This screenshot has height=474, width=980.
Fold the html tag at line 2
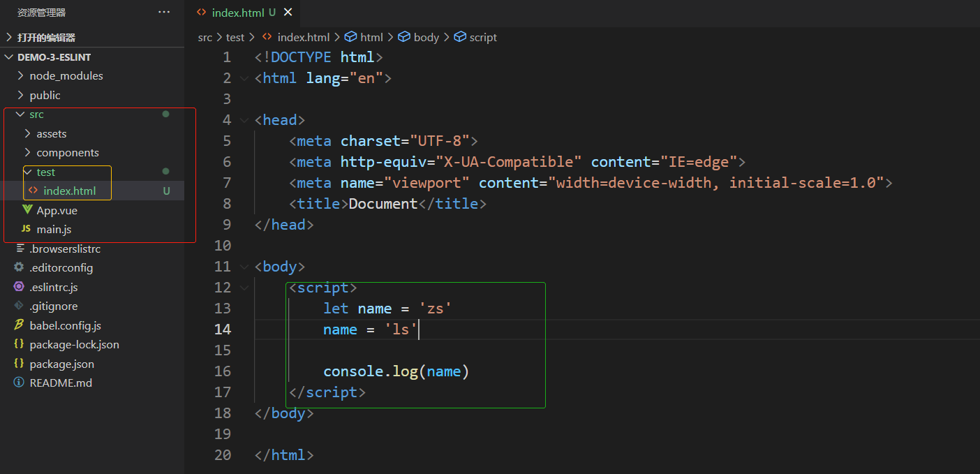pos(244,78)
